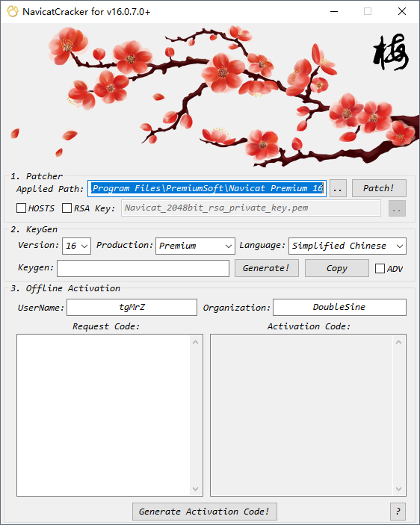Screen dimensions: 420x525
Task: Expand the Production combo box
Action: (x=195, y=246)
